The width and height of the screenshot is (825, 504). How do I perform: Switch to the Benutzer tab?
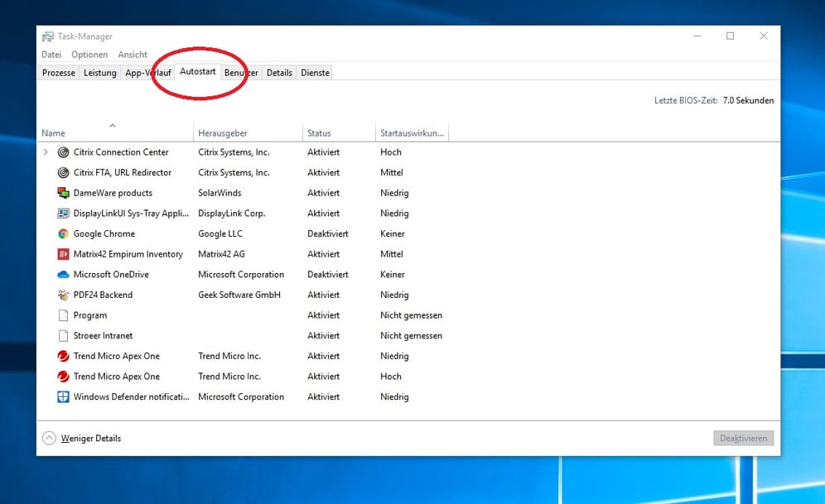click(x=241, y=73)
